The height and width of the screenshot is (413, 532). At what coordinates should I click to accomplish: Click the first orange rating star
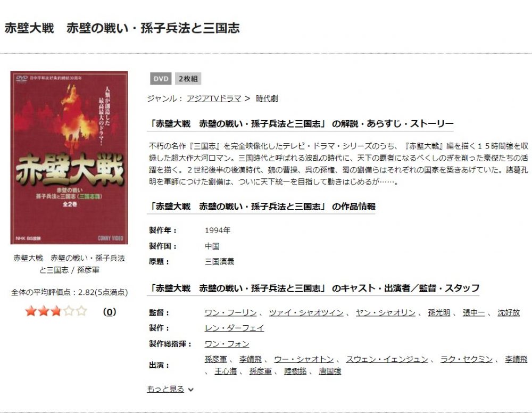click(31, 311)
